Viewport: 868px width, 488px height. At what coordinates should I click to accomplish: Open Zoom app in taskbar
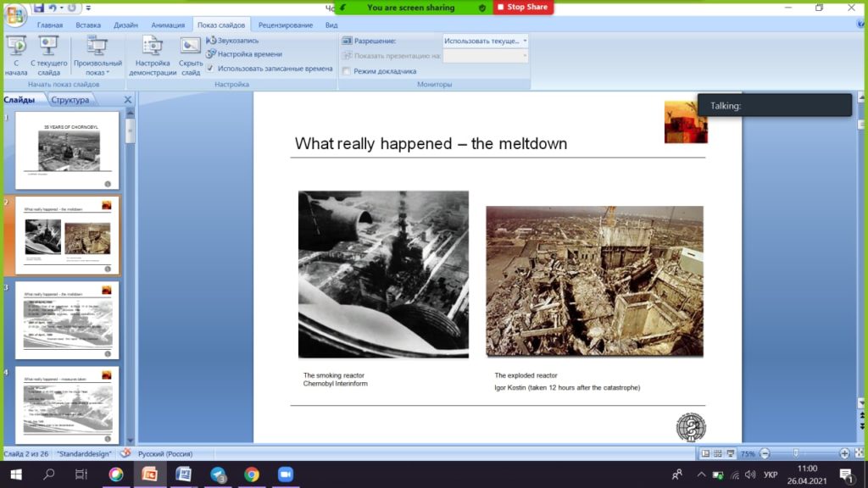(286, 474)
